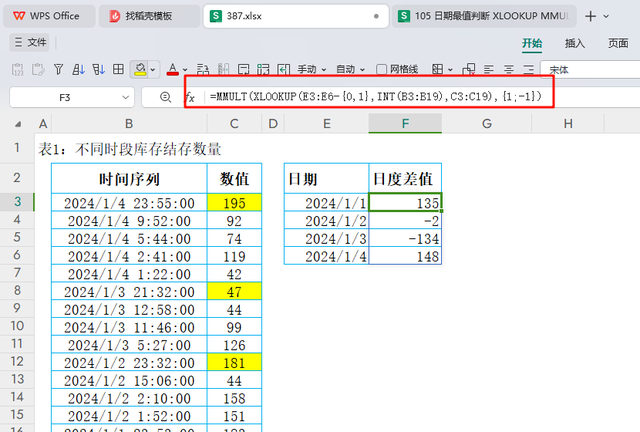Click the overlapping squares icon after borders
This screenshot has width=640, height=432.
(x=469, y=69)
